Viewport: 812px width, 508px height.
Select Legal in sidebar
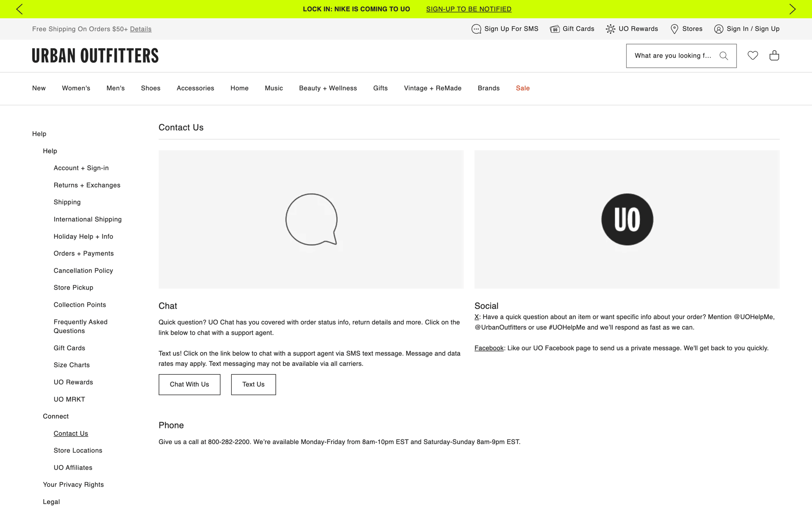tap(51, 502)
